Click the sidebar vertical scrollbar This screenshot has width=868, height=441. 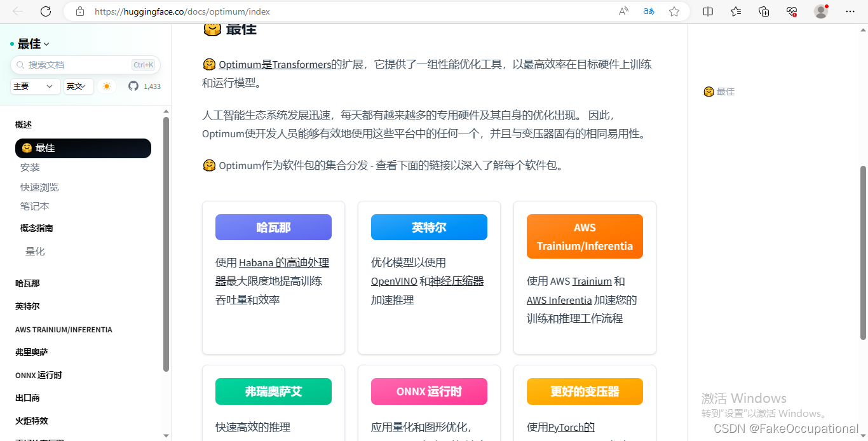tap(166, 244)
